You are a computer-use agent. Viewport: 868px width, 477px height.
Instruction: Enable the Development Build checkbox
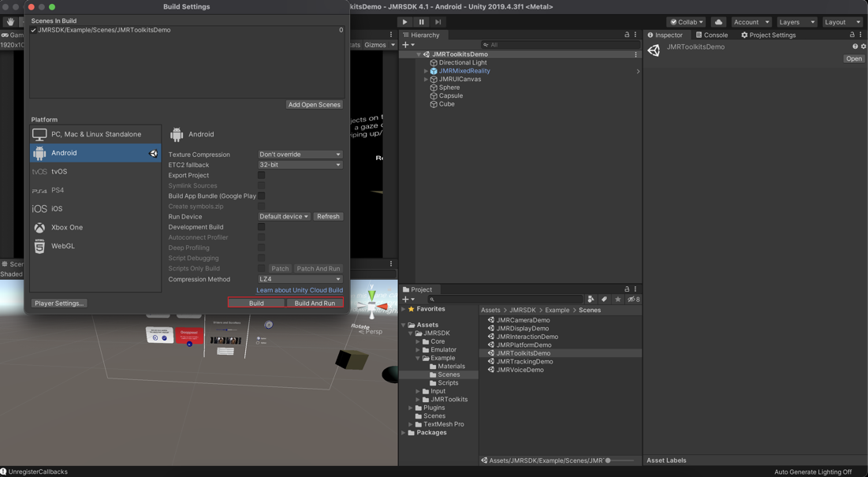click(x=262, y=226)
